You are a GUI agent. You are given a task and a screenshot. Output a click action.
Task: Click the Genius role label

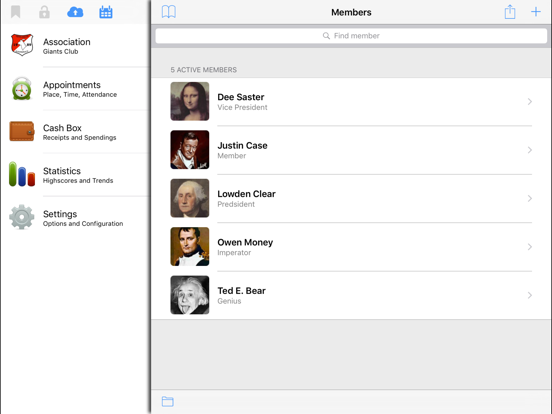[x=229, y=301]
